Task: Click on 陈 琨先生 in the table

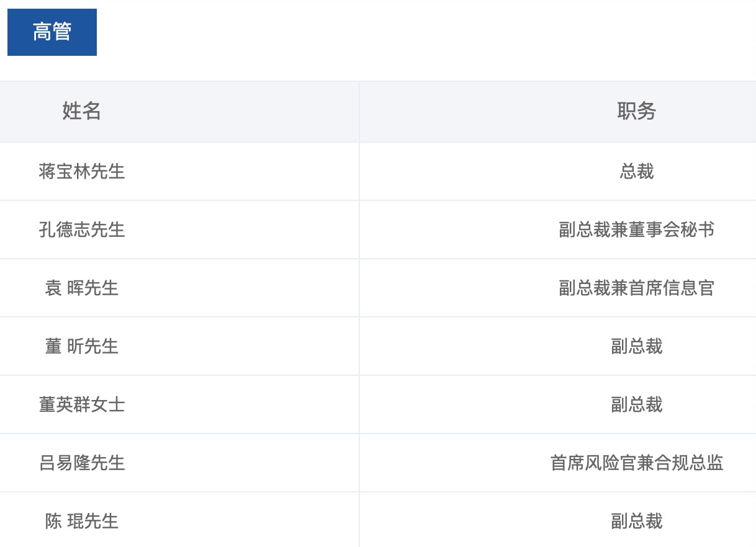Action: (x=82, y=521)
